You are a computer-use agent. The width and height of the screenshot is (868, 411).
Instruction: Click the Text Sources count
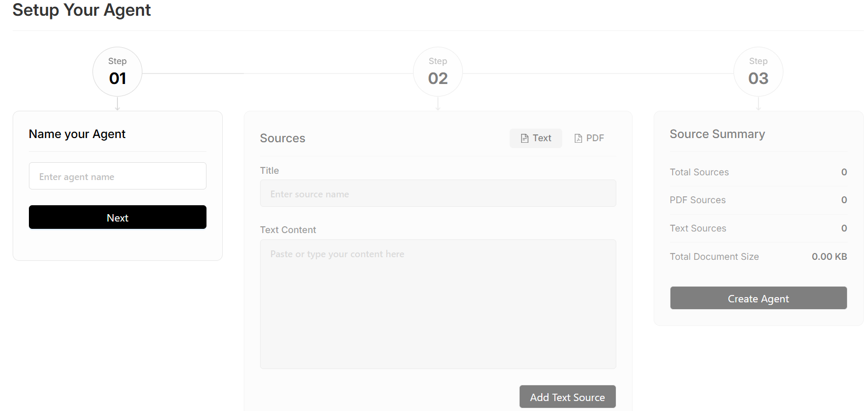tap(844, 228)
